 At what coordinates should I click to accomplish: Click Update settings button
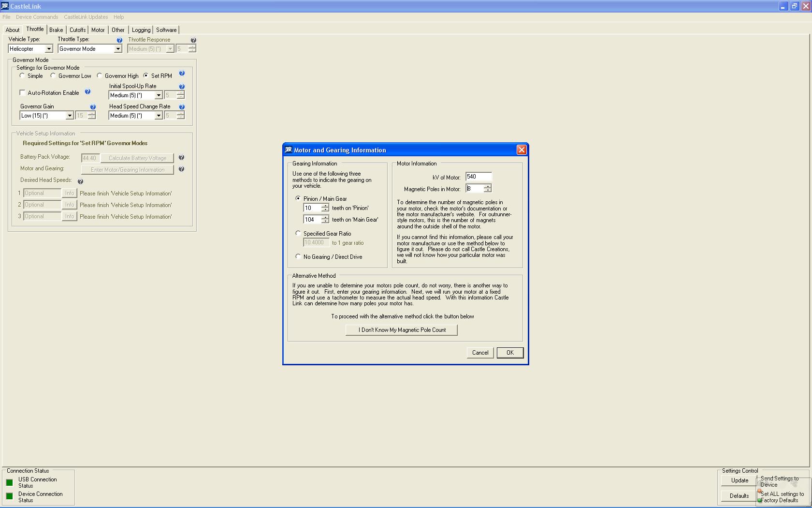(739, 480)
